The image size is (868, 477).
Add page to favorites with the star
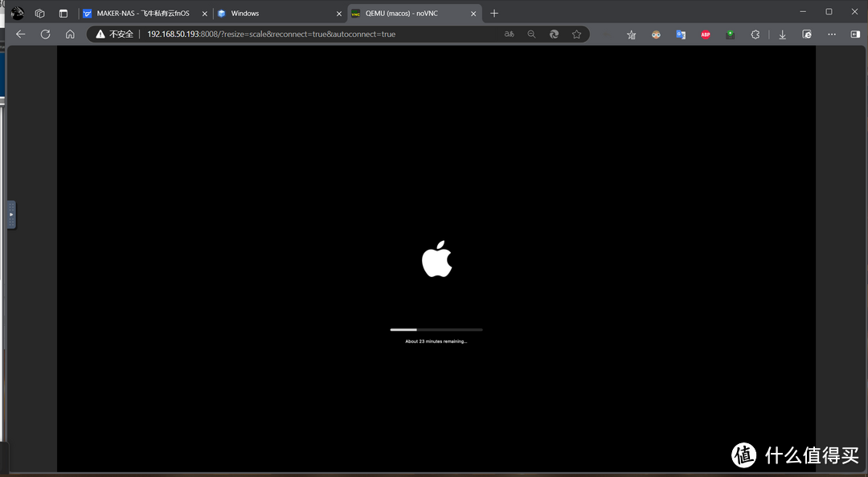577,34
